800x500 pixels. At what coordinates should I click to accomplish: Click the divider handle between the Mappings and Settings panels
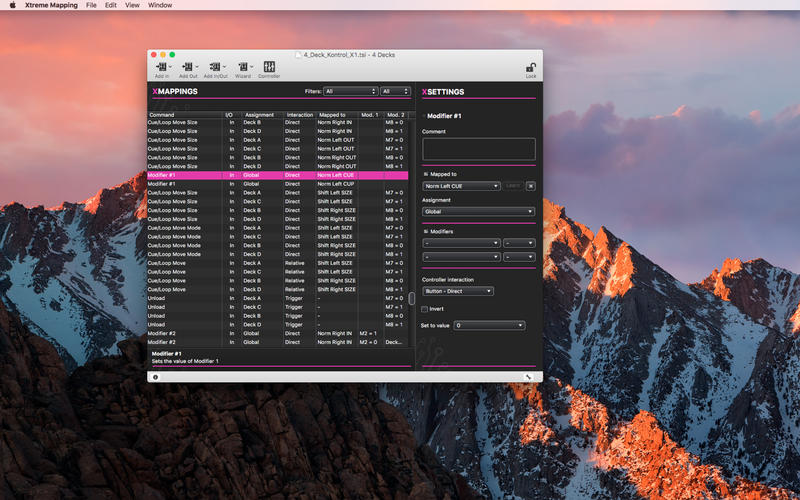click(x=412, y=298)
